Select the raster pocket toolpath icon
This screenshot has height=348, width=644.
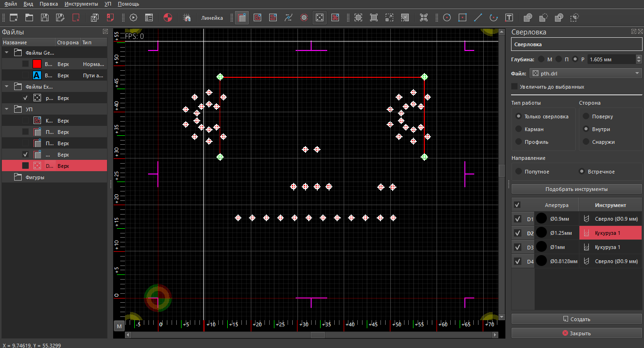tap(273, 17)
